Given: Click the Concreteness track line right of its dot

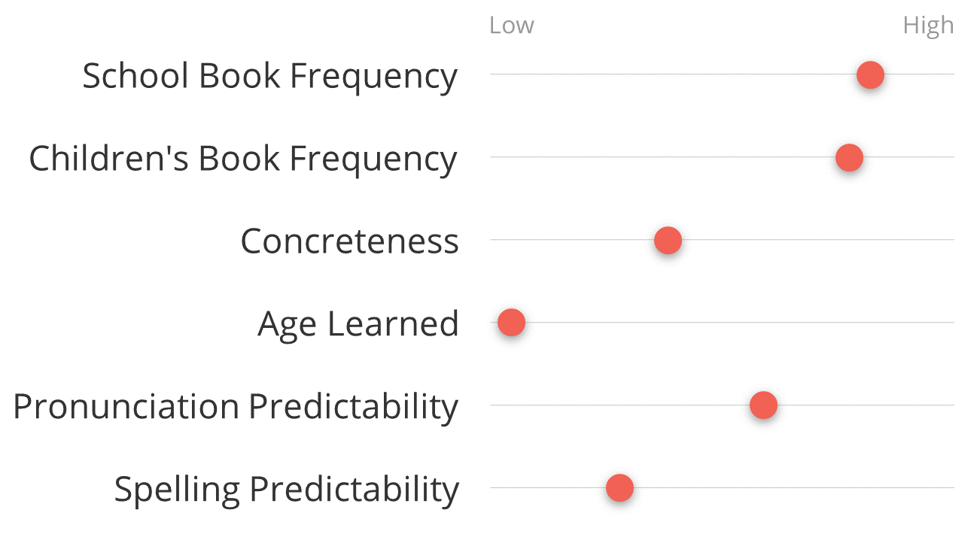Looking at the screenshot, I should point(817,240).
